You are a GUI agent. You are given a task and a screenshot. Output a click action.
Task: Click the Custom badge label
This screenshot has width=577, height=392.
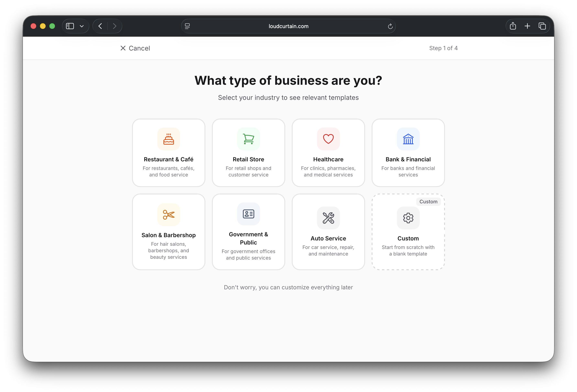point(428,202)
